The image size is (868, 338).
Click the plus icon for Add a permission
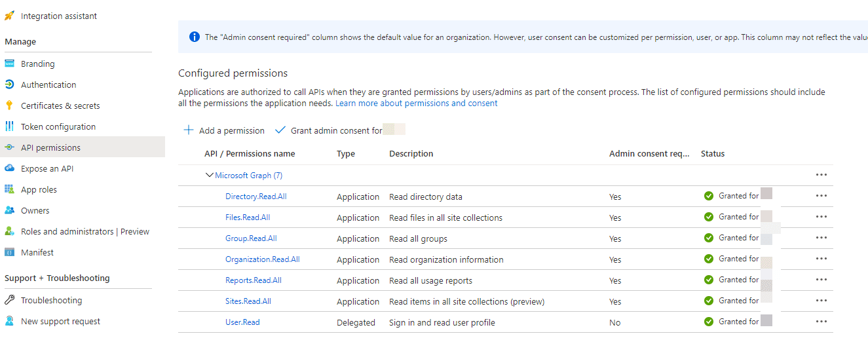(189, 130)
